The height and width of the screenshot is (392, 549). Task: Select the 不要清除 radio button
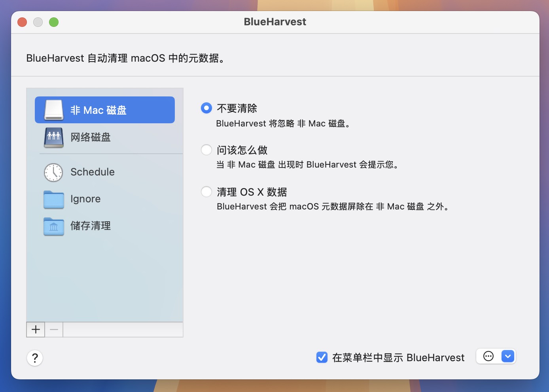[x=206, y=108]
